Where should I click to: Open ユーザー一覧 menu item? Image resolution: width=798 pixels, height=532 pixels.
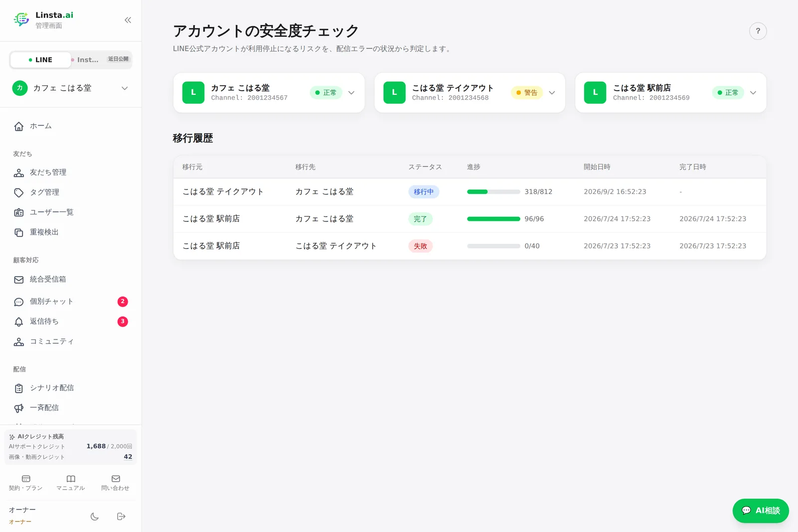click(x=71, y=212)
